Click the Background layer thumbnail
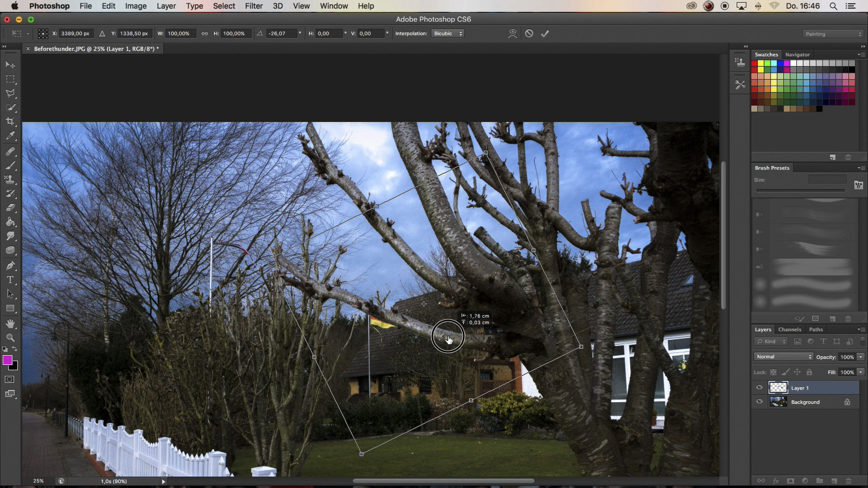Viewport: 868px width, 488px height. 778,402
